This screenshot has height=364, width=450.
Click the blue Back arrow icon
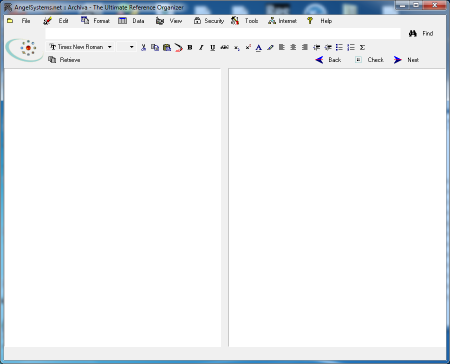[x=319, y=60]
